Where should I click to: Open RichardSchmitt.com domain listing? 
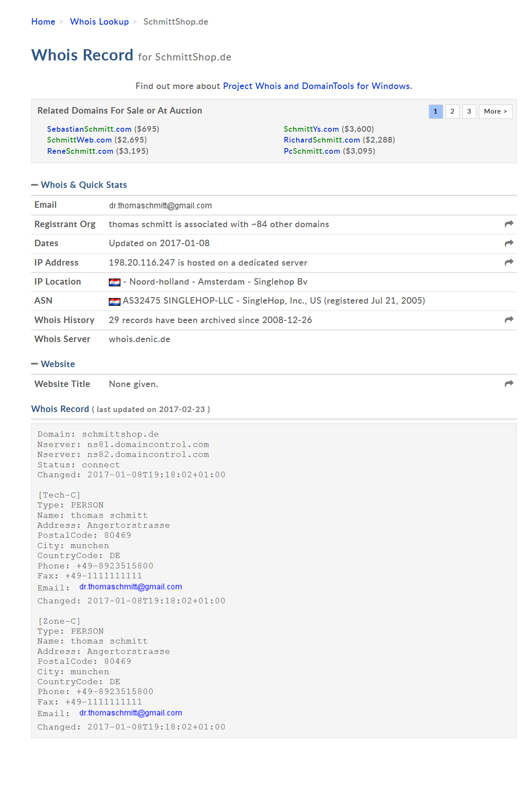[x=322, y=140]
